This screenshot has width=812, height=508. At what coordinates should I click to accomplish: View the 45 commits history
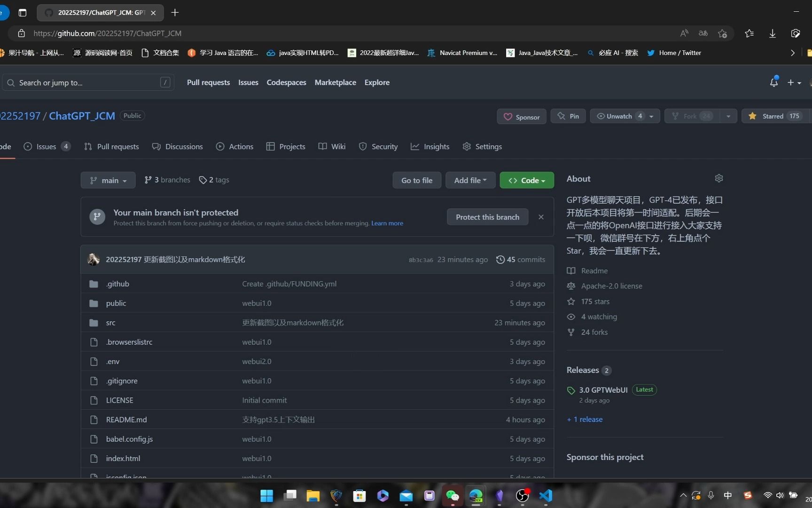coord(520,259)
